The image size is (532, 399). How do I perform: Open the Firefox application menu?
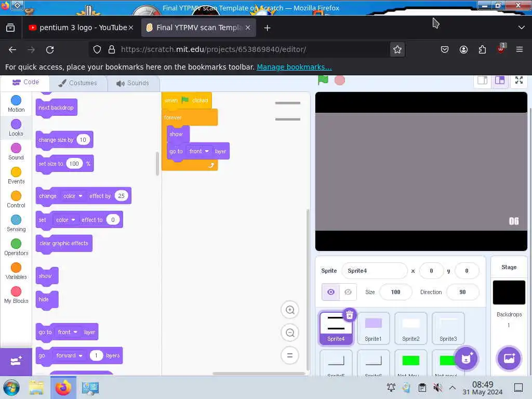(520, 49)
